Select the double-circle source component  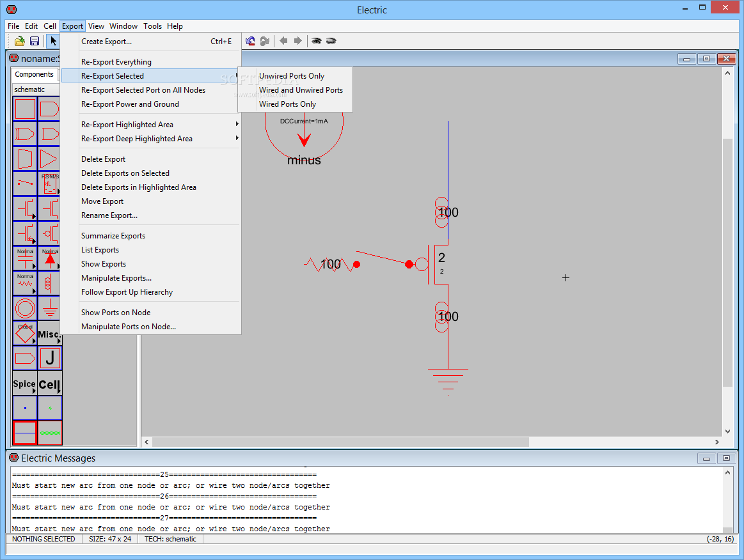[x=25, y=308]
